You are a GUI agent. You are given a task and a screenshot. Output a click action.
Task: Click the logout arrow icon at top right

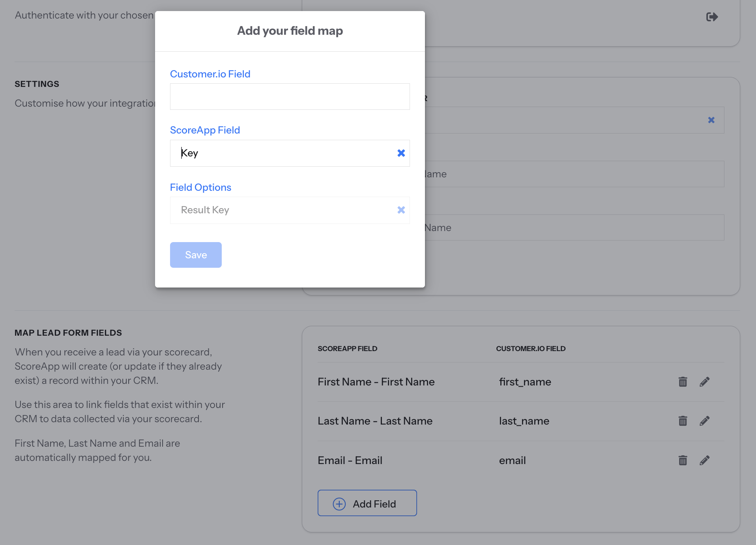point(712,17)
